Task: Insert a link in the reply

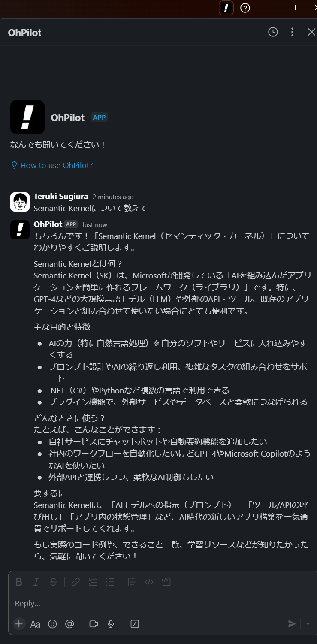Action: pos(75,582)
